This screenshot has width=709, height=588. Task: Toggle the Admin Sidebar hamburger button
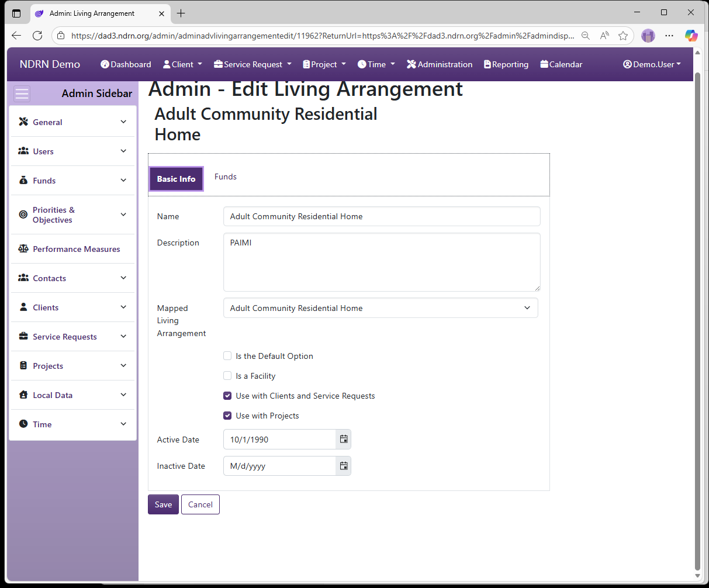click(22, 94)
